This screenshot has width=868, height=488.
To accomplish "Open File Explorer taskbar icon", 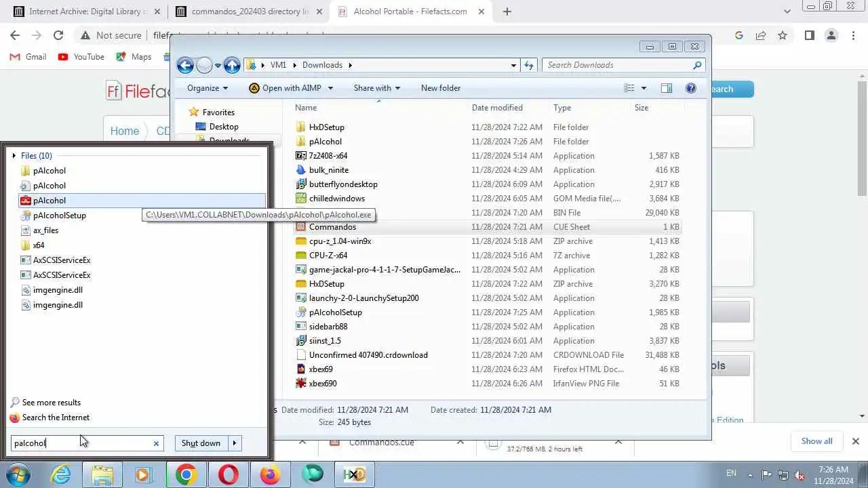I will (102, 474).
